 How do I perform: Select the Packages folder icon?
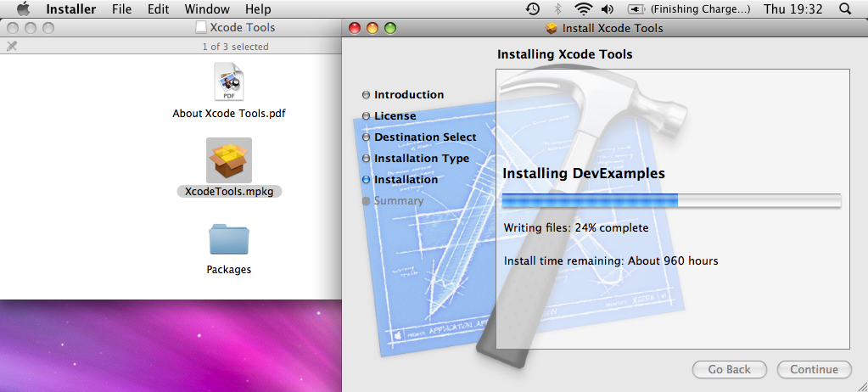click(228, 239)
